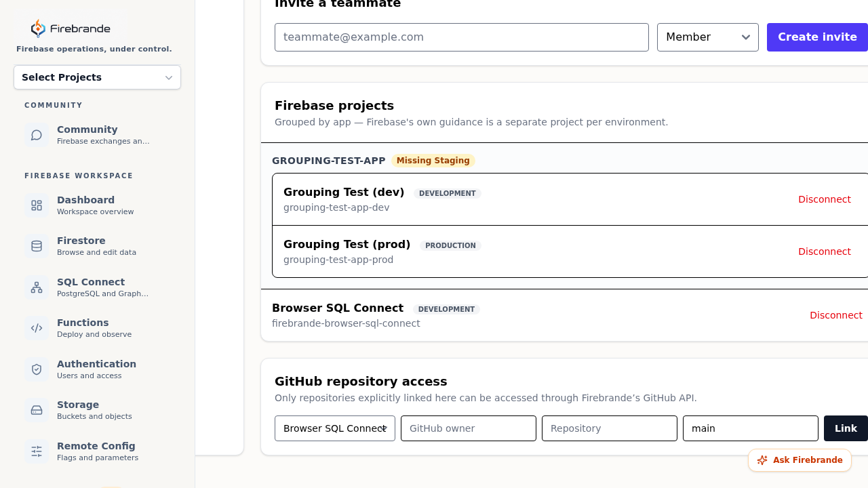Click the Missing Staging badge

pyautogui.click(x=433, y=161)
